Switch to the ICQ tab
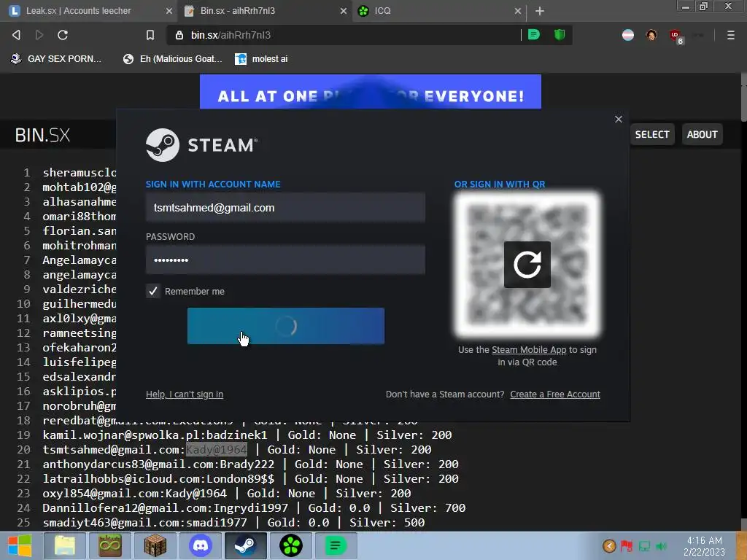The height and width of the screenshot is (560, 747). [x=438, y=11]
